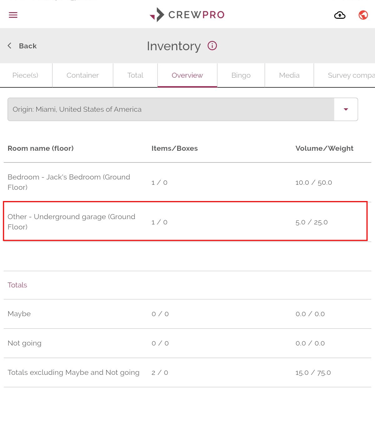Click Totals excluding Maybe and Not going
The width and height of the screenshot is (375, 422).
coord(73,372)
